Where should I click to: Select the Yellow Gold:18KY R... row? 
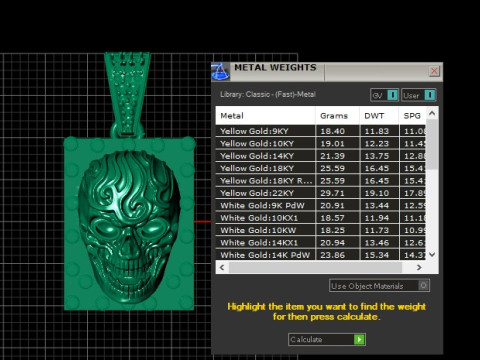(x=321, y=181)
